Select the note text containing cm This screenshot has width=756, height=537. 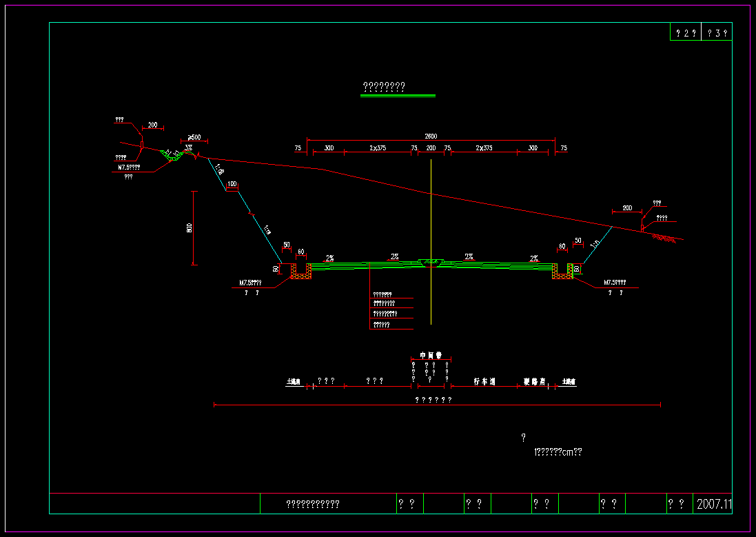558,452
